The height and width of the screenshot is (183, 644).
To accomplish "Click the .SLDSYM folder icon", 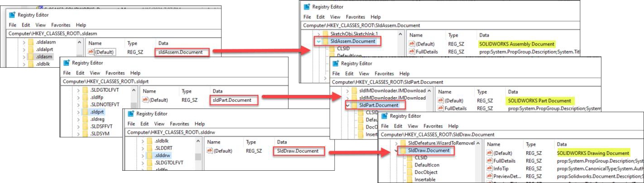I will [85, 134].
